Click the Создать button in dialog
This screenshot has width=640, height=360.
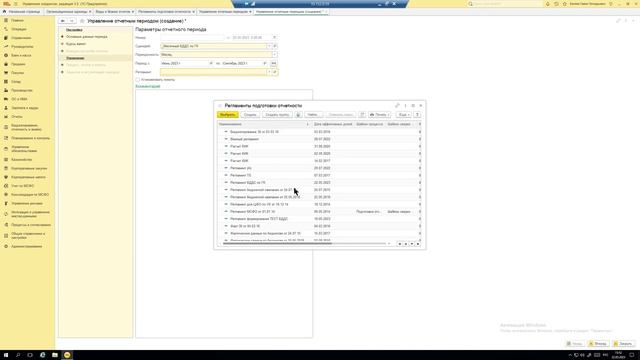click(x=250, y=115)
